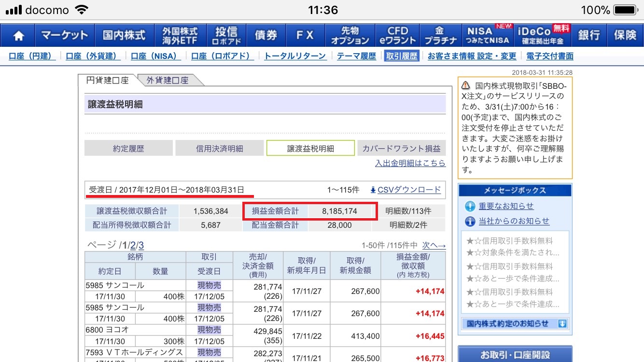644x362 pixels.
Task: Click the home icon in navigation bar
Action: (19, 36)
